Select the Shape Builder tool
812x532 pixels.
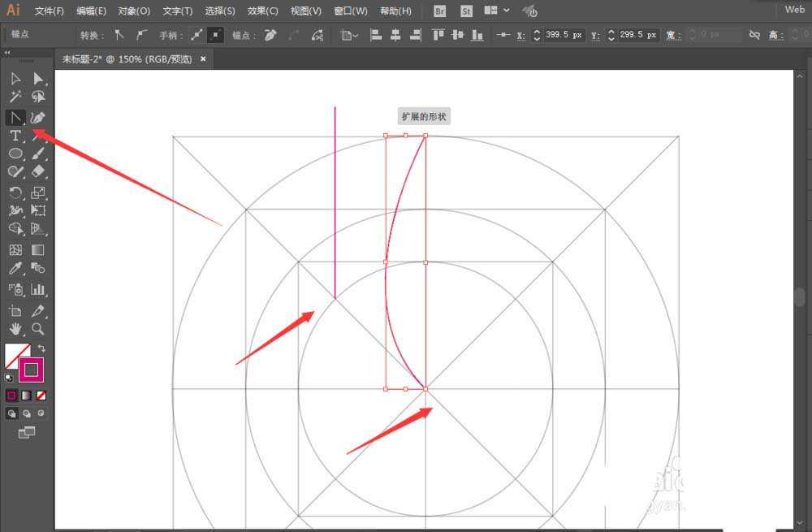pos(15,228)
